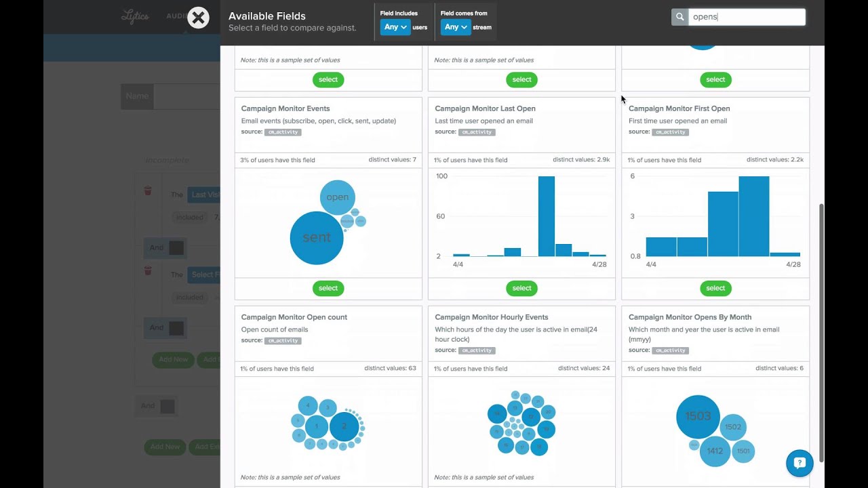Click 'Select Fi...' field button in background rule

coord(204,274)
